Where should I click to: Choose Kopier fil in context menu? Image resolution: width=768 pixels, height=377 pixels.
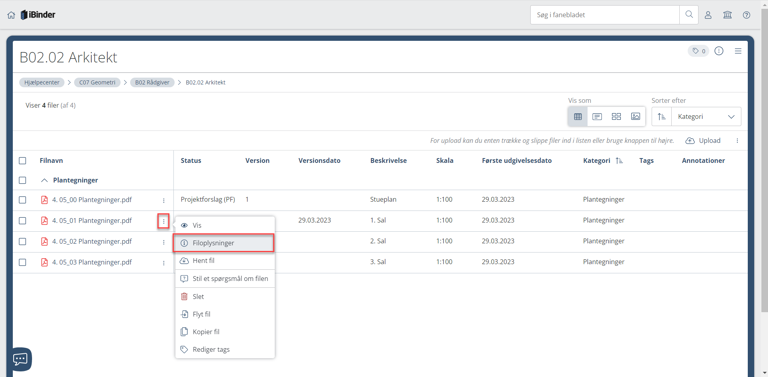[225, 332]
